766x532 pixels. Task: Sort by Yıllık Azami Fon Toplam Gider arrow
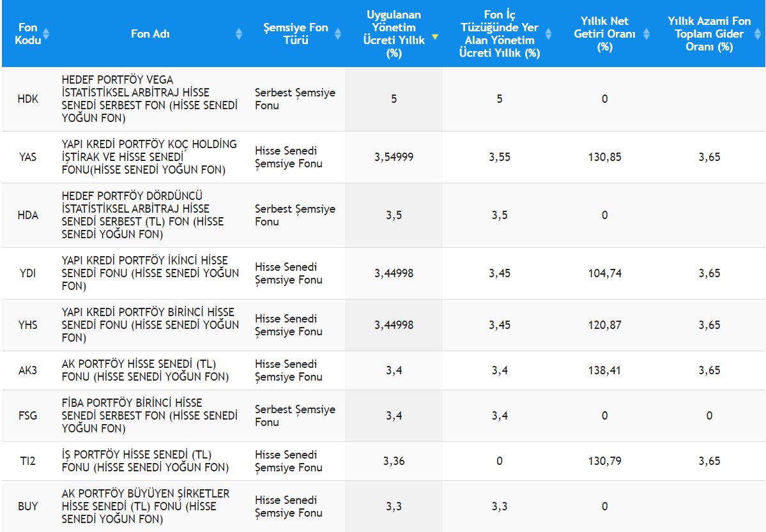[x=758, y=34]
